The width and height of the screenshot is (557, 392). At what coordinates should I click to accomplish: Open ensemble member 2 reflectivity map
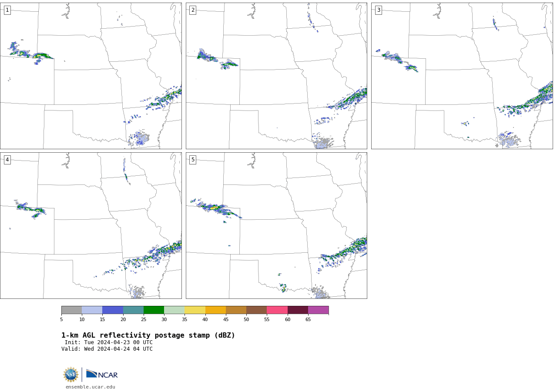tap(276, 76)
